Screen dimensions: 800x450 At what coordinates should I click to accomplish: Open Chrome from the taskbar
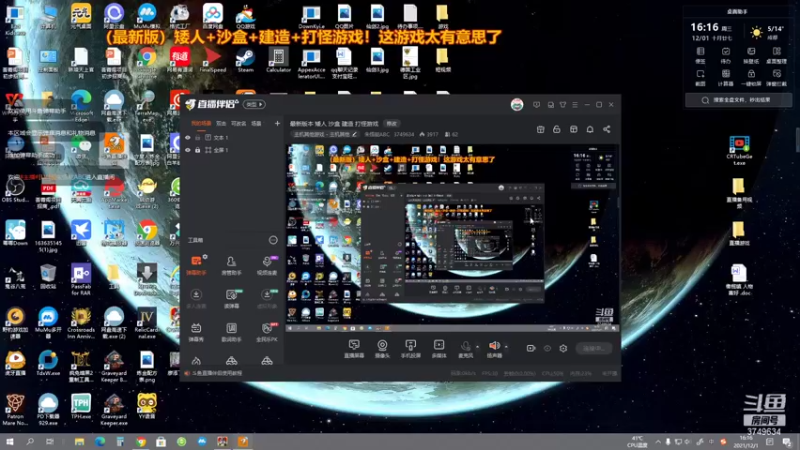141,442
